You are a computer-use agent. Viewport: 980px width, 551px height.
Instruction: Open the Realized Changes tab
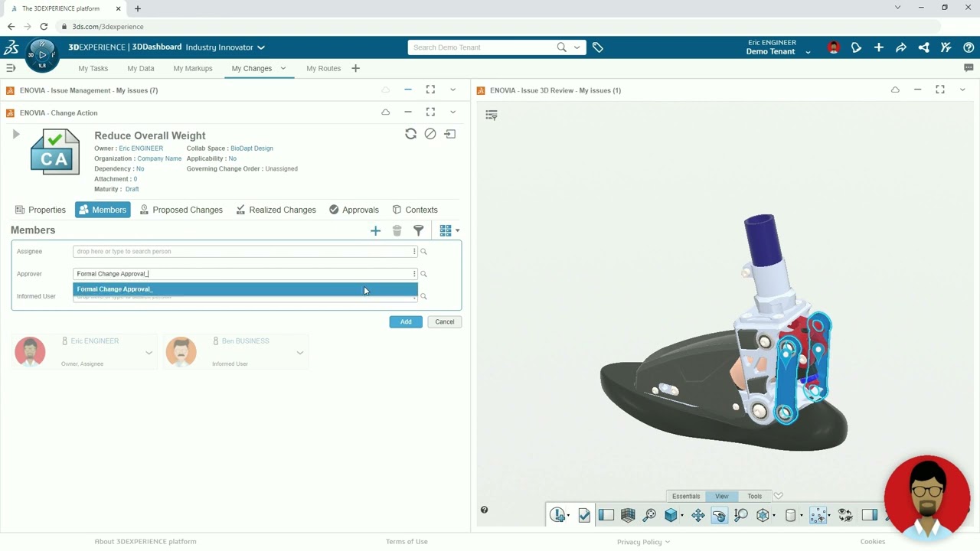[276, 210]
